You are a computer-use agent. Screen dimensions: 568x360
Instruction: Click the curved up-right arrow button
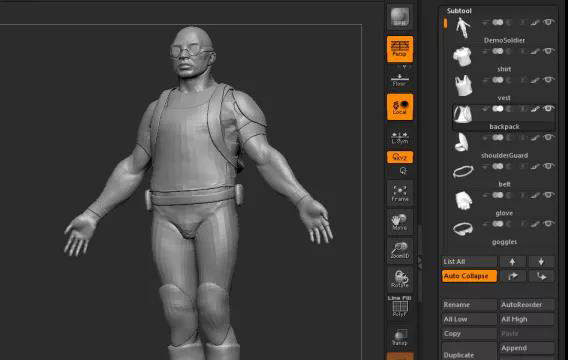[x=513, y=276]
